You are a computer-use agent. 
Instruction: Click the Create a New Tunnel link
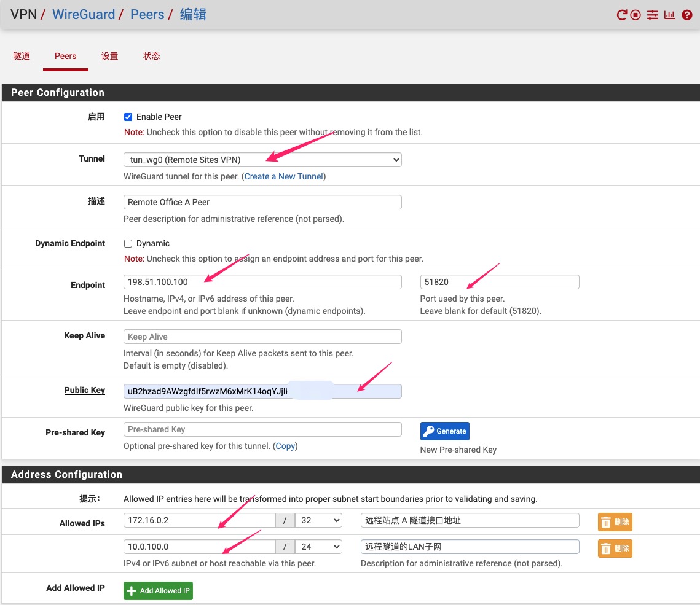tap(283, 176)
